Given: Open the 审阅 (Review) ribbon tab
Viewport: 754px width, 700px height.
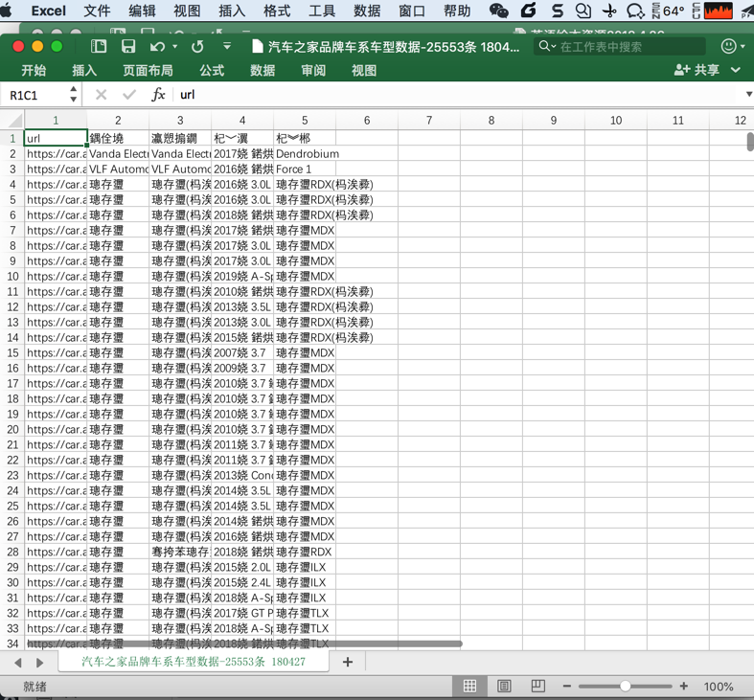Looking at the screenshot, I should (313, 71).
